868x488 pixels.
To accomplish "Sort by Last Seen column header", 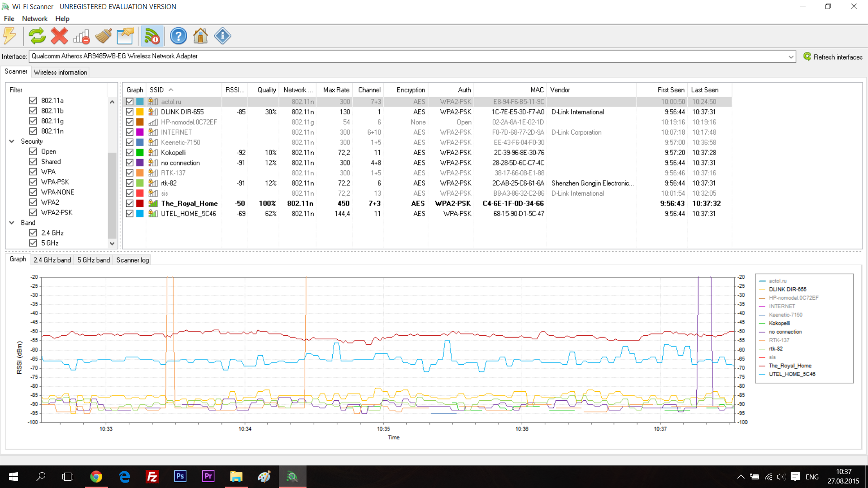I will click(x=710, y=90).
